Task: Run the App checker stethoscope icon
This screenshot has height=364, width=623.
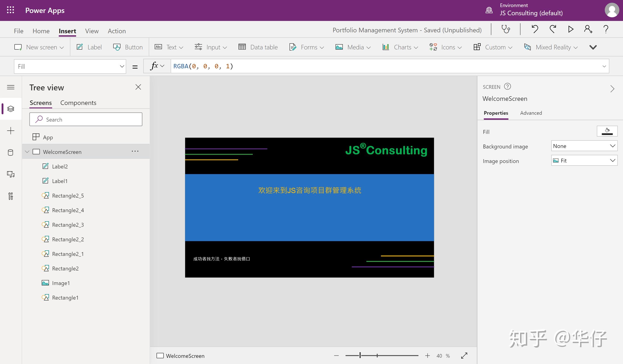Action: [x=505, y=29]
